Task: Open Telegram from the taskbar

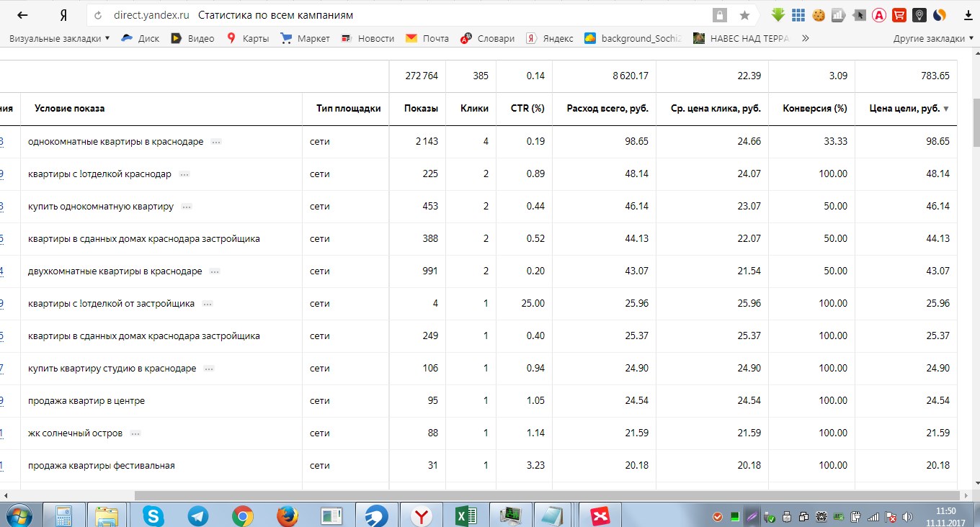Action: (197, 515)
